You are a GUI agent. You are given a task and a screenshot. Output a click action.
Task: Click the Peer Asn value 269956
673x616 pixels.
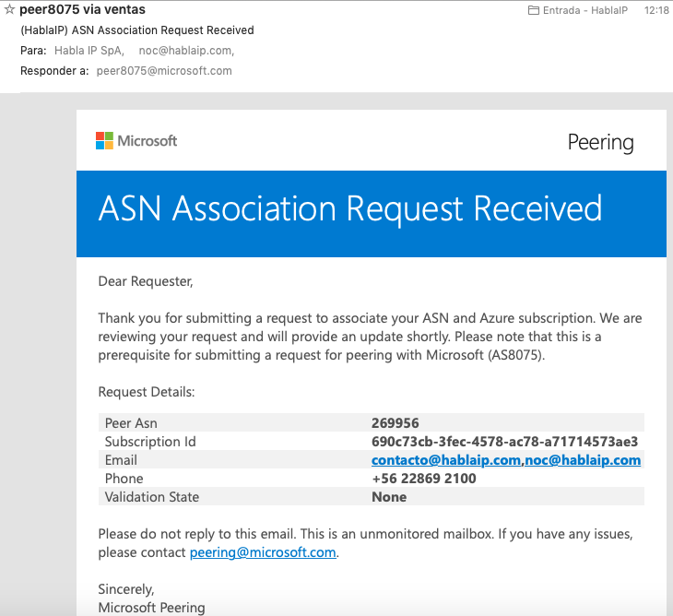tap(396, 423)
